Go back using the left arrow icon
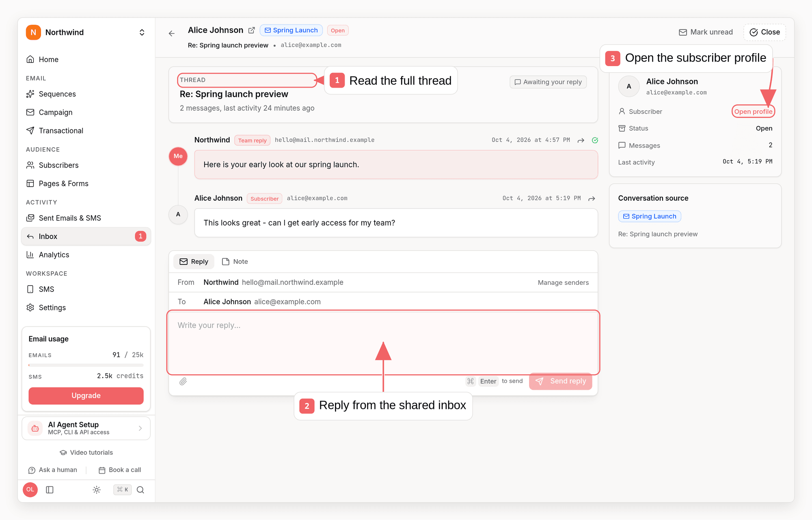Viewport: 812px width, 520px height. [x=172, y=34]
